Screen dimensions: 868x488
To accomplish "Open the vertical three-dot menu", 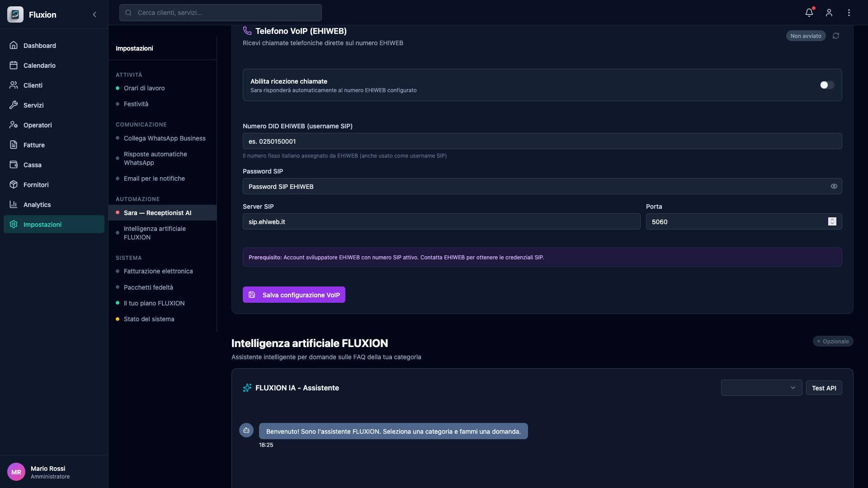I will [x=849, y=13].
